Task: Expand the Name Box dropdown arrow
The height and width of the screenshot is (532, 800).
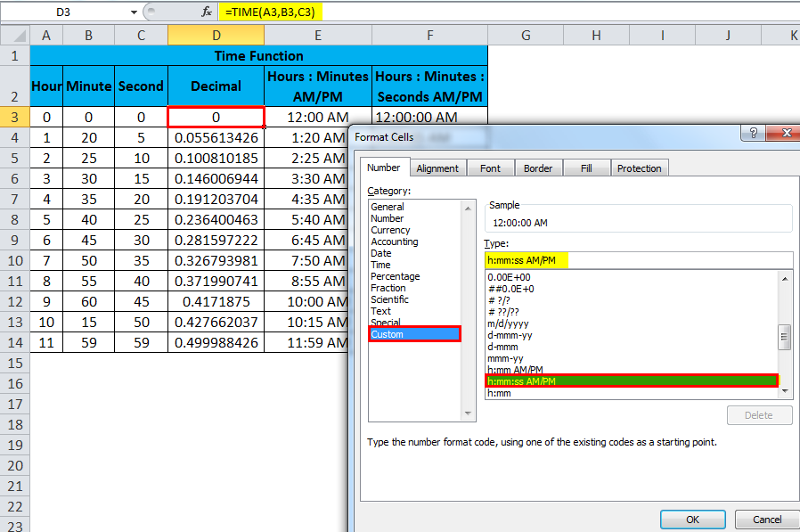Action: point(134,12)
